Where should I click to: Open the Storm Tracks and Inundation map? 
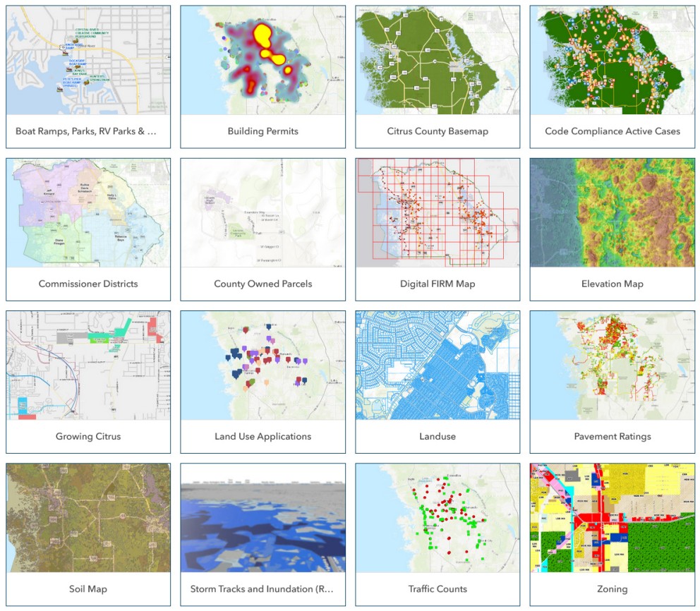tap(262, 520)
